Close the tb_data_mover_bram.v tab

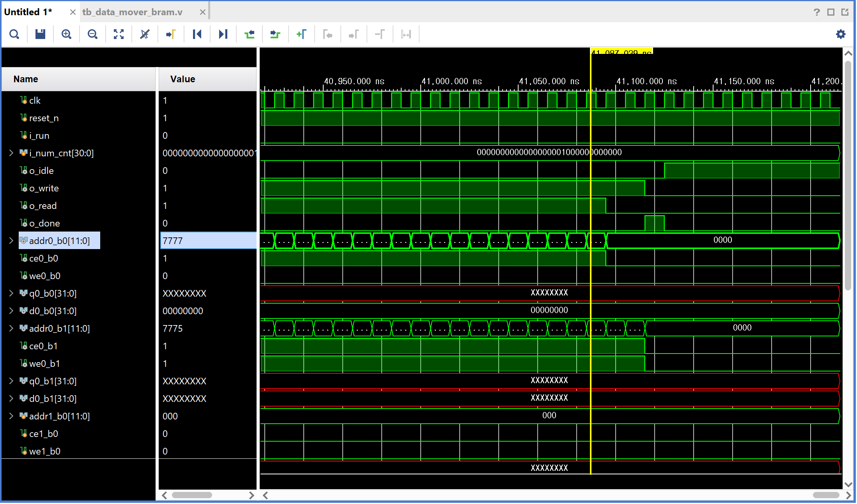click(203, 12)
